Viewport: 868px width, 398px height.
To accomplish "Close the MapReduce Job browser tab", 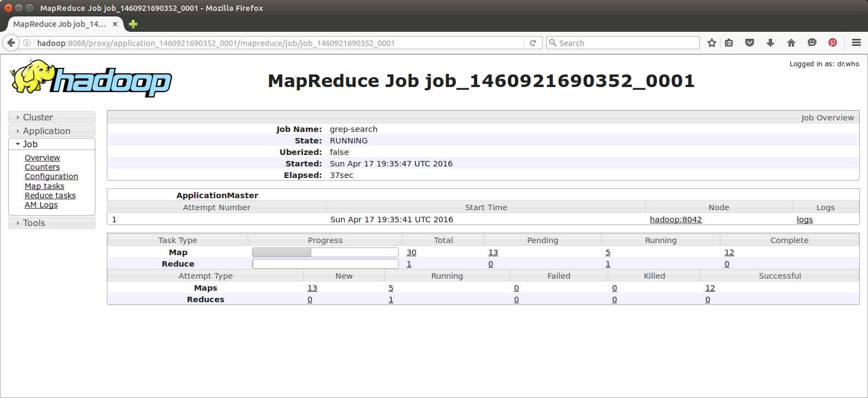I will (x=115, y=24).
